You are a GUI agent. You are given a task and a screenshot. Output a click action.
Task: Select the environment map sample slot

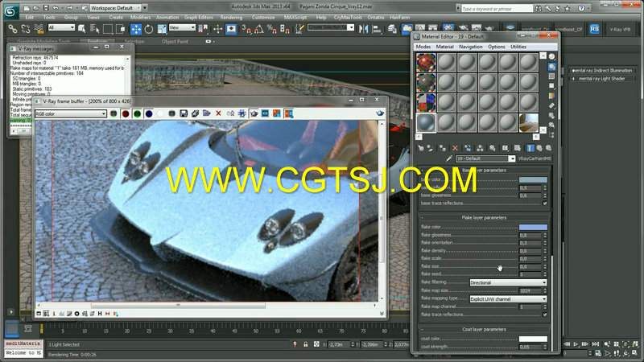coord(529,123)
